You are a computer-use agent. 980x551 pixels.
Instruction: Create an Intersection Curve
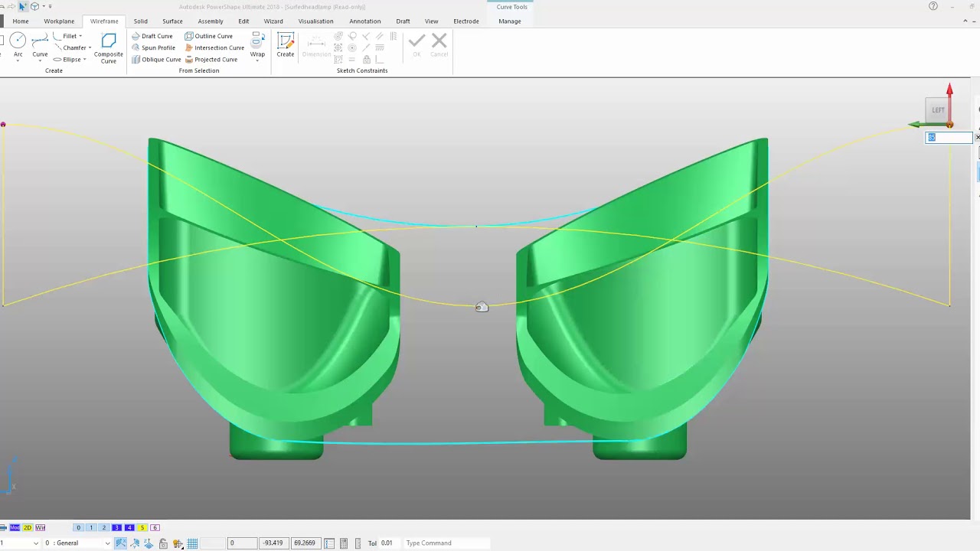[214, 47]
